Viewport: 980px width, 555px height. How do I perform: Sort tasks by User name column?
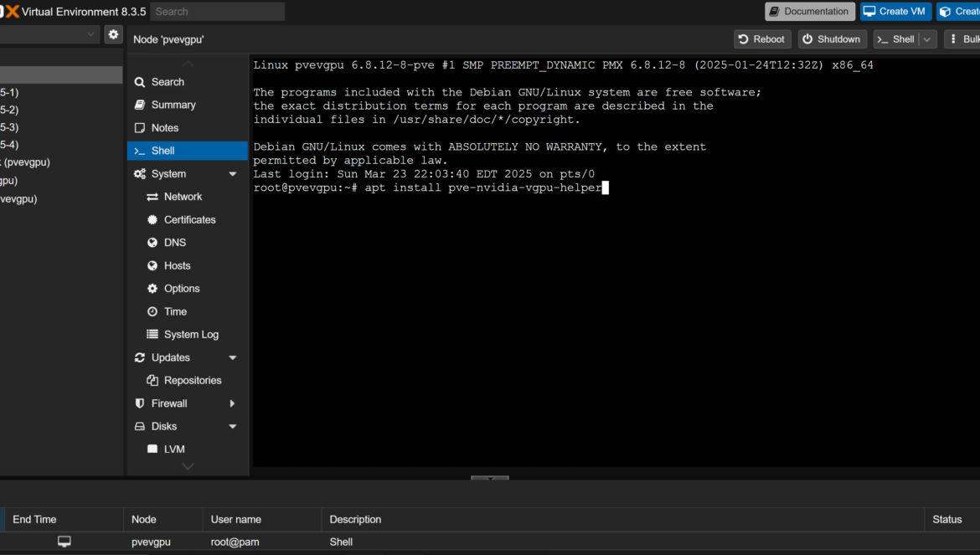[x=262, y=519]
